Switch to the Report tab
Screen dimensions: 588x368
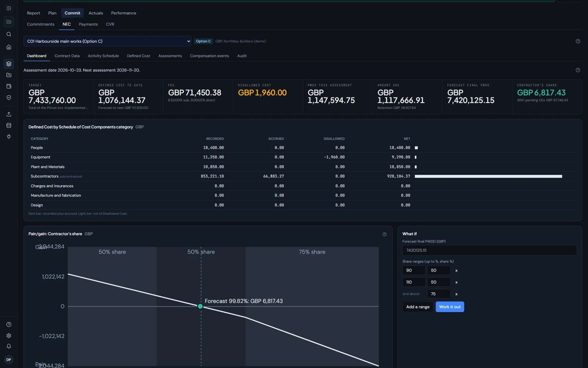pyautogui.click(x=33, y=13)
